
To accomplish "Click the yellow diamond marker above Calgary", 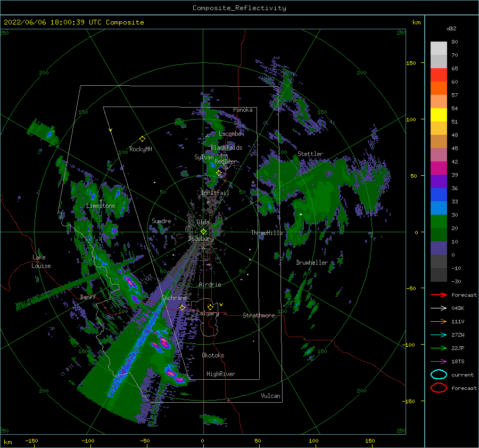I will point(210,307).
